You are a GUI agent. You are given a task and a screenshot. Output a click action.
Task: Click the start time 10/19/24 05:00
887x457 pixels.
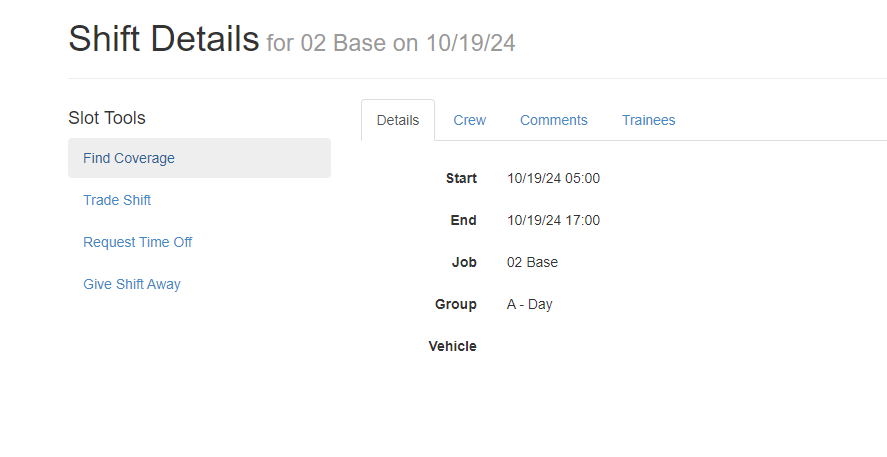coord(553,178)
